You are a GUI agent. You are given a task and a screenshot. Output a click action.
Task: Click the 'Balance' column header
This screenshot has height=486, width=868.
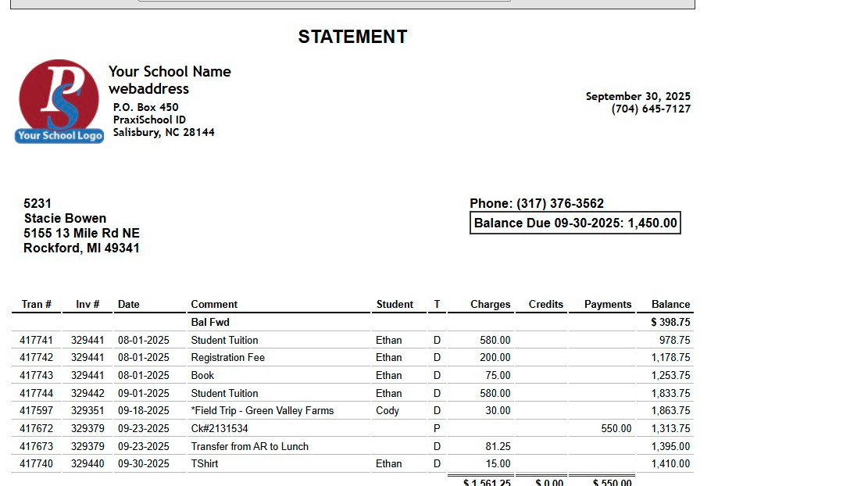click(x=671, y=305)
